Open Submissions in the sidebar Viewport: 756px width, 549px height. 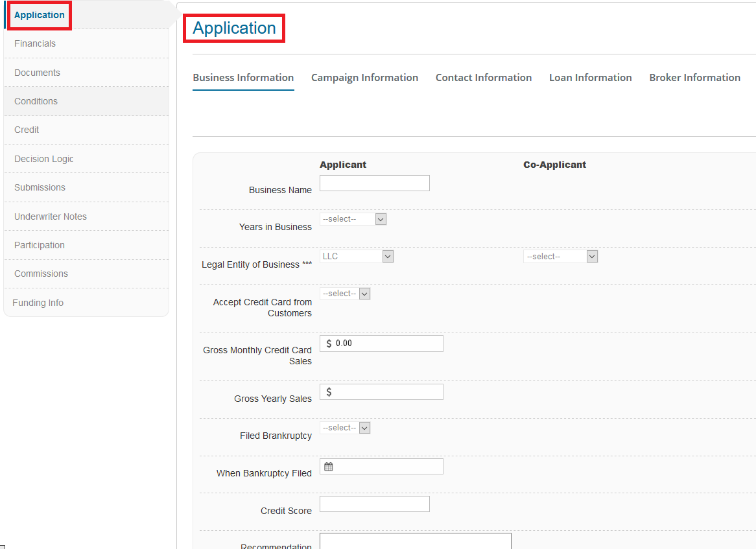(40, 187)
